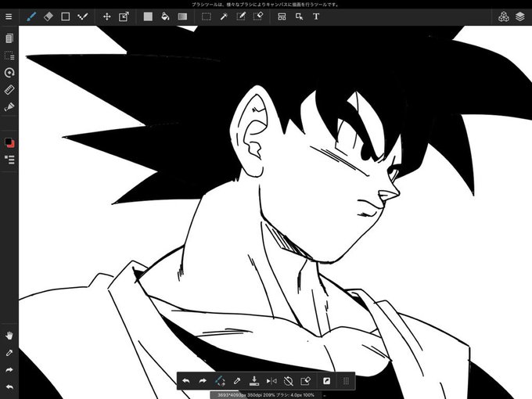
Task: Select the Brush tool in top toolbar
Action: [x=31, y=16]
